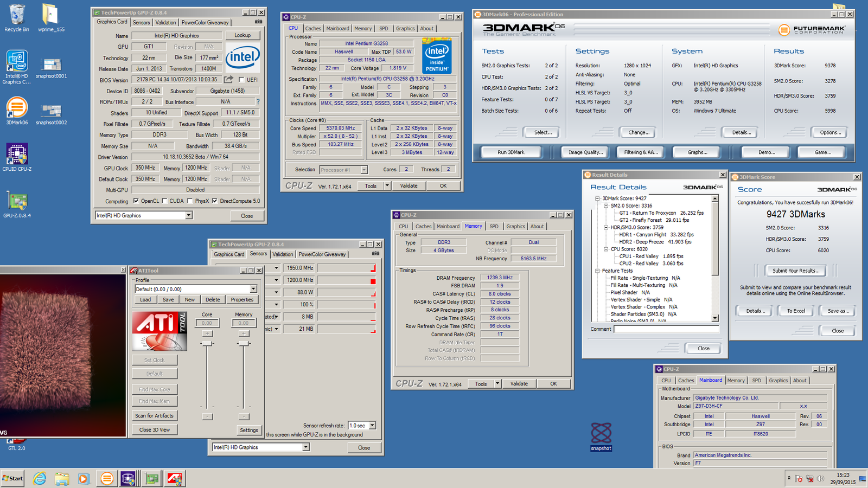Click the ATITool Core clock slider
The image size is (868, 488).
coord(207,344)
